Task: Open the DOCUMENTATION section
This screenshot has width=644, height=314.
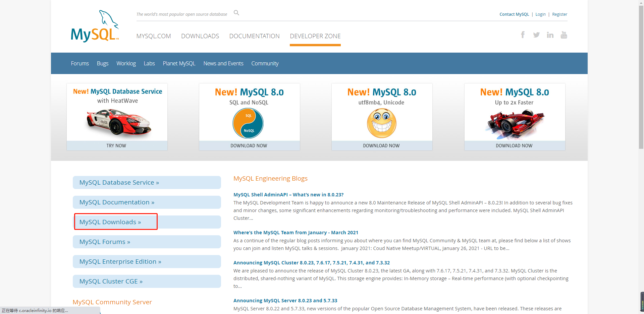Action: click(x=254, y=36)
